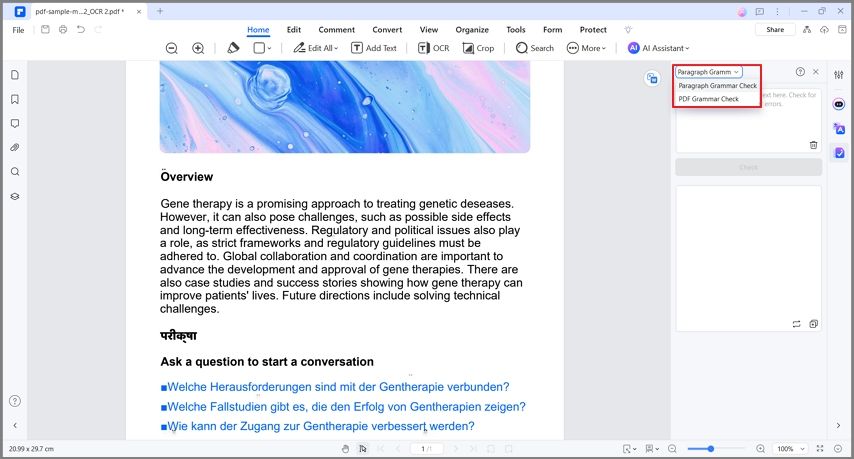854x459 pixels.
Task: Open the AI translate icon in right sidebar
Action: [839, 128]
